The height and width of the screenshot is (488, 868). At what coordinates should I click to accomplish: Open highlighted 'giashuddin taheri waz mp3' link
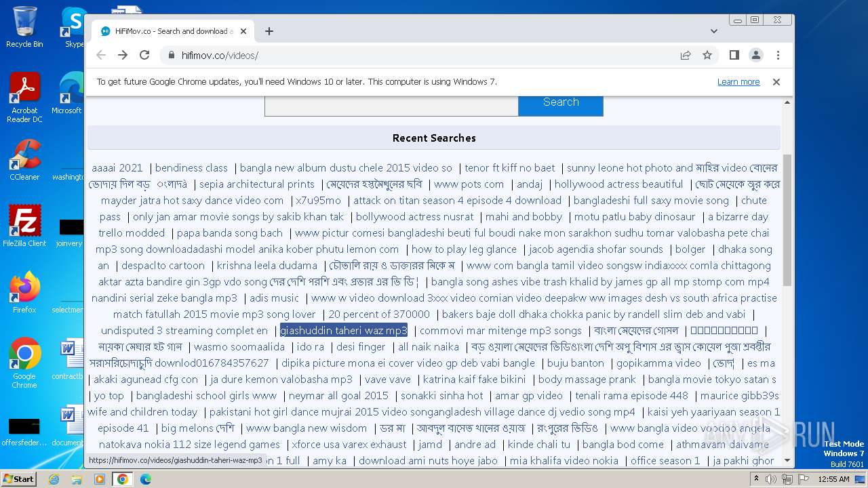344,331
